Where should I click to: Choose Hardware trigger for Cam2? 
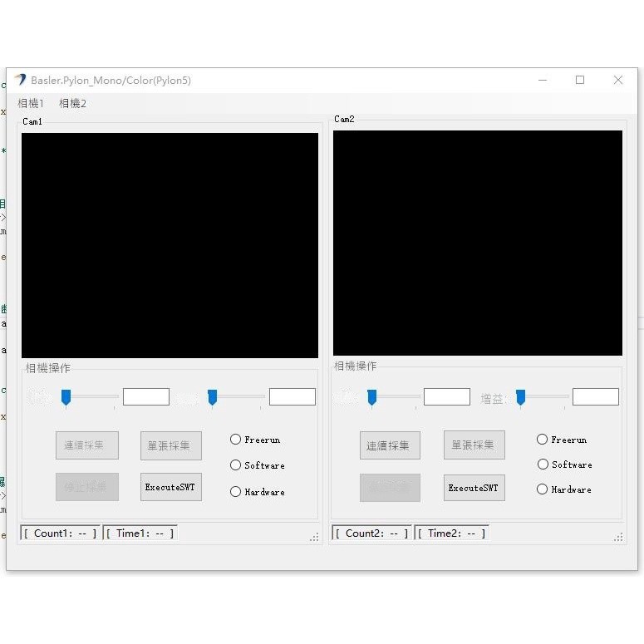(x=543, y=489)
